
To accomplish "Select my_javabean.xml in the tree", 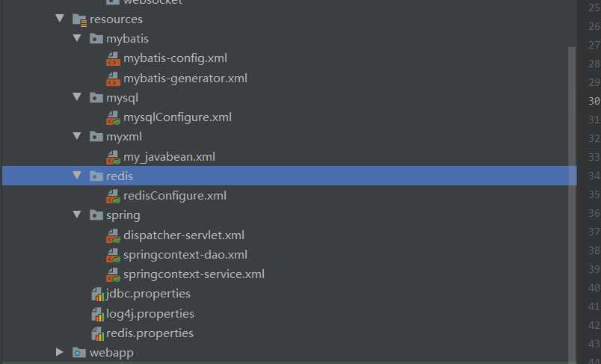I will 169,157.
